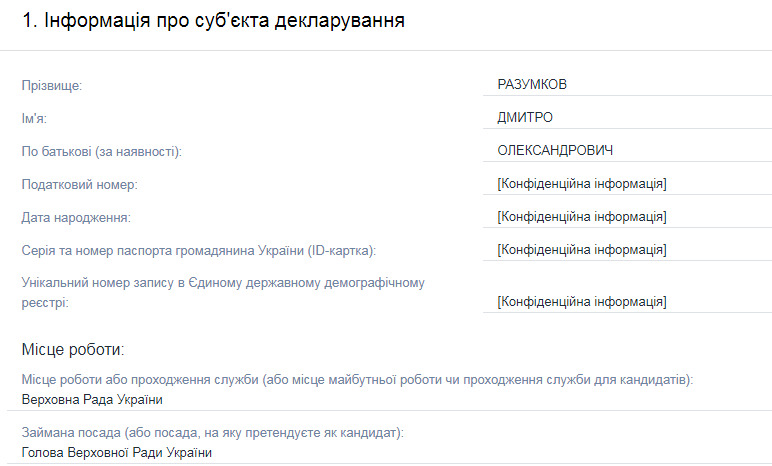
Task: Click the first name field ДМИТРО
Action: pyautogui.click(x=627, y=118)
